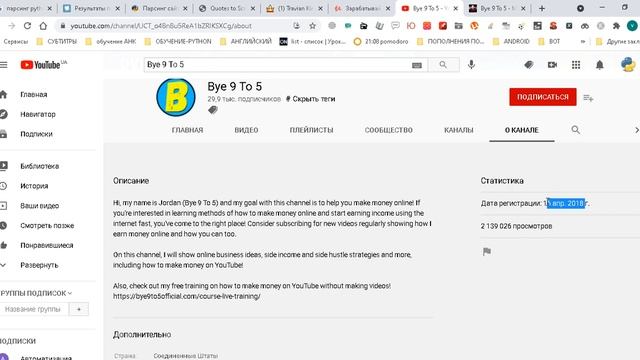The width and height of the screenshot is (640, 360).
Task: Close the active Bye 9 To 5 browser tab
Action: (456, 8)
